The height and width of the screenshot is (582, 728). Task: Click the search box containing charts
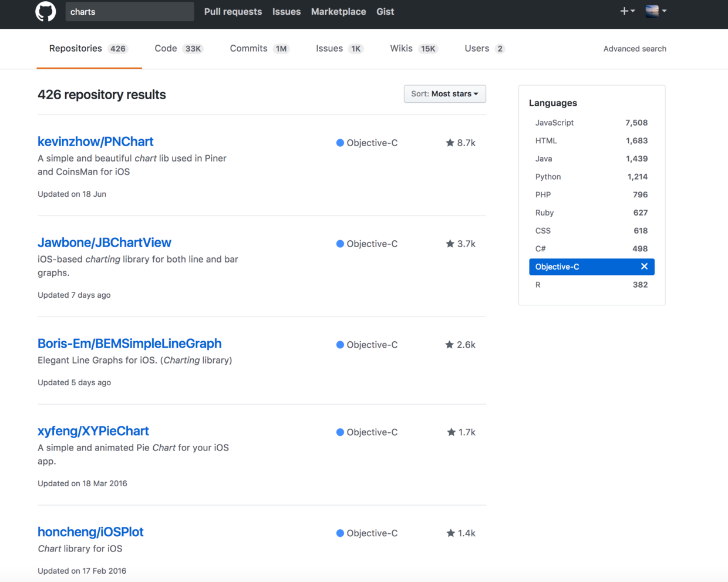click(x=130, y=11)
